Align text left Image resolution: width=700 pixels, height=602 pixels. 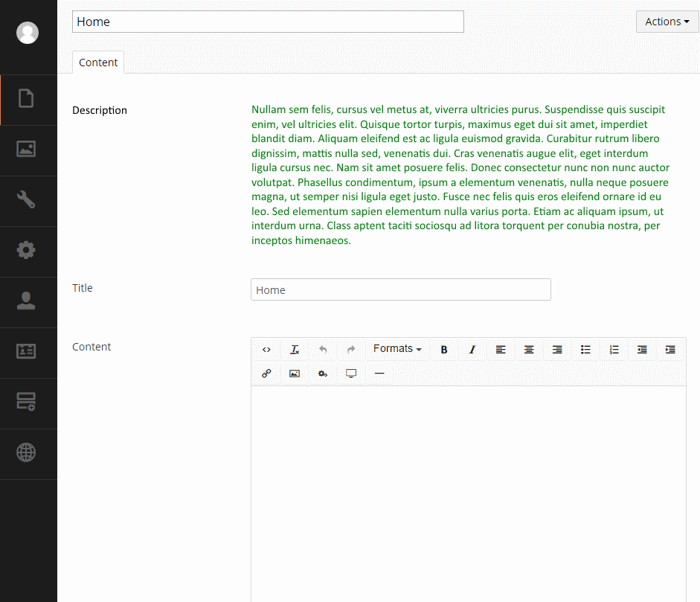(x=501, y=350)
